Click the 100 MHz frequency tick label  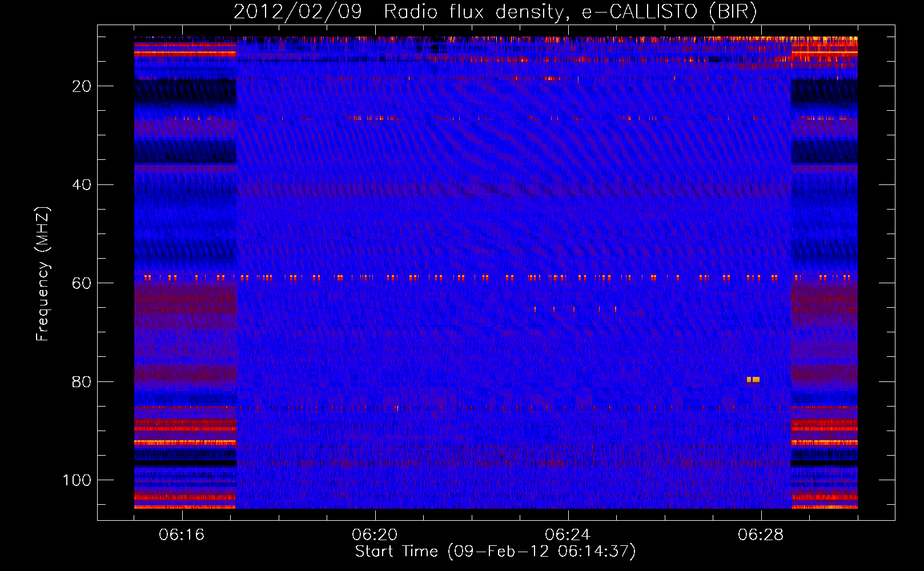tap(77, 481)
